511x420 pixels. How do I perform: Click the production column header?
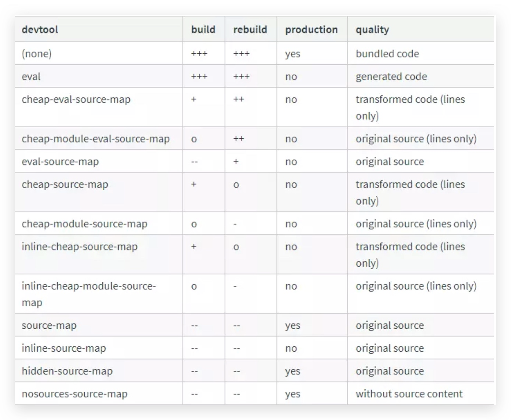311,29
